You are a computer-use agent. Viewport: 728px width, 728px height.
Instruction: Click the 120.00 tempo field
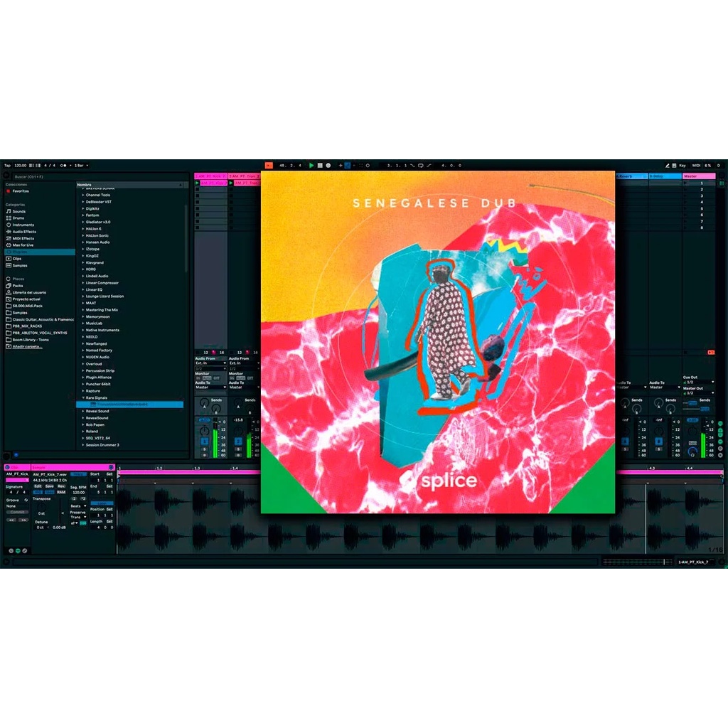pyautogui.click(x=21, y=165)
